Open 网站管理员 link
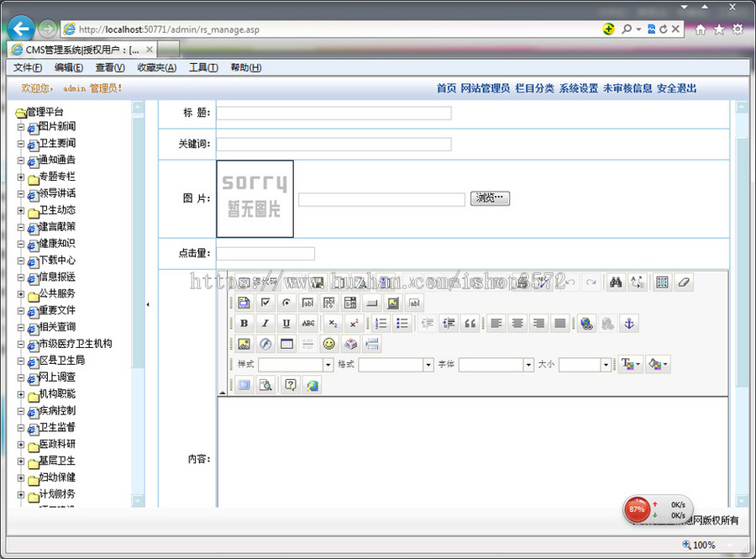Viewport: 756px width, 559px height. tap(485, 88)
